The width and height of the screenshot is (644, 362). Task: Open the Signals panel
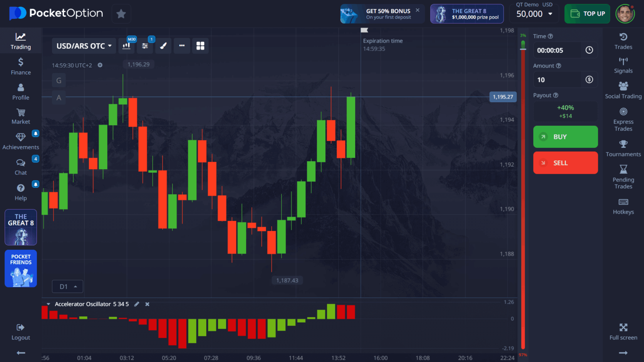point(623,66)
